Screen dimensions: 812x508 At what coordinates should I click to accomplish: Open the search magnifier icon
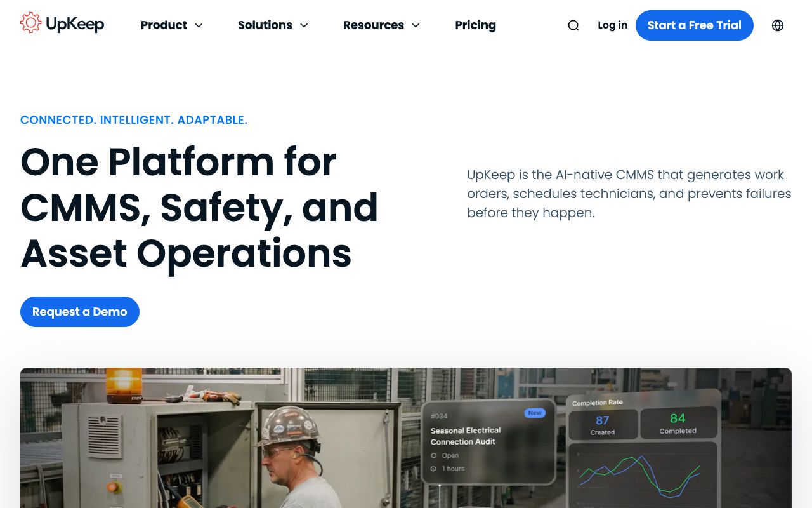click(573, 25)
